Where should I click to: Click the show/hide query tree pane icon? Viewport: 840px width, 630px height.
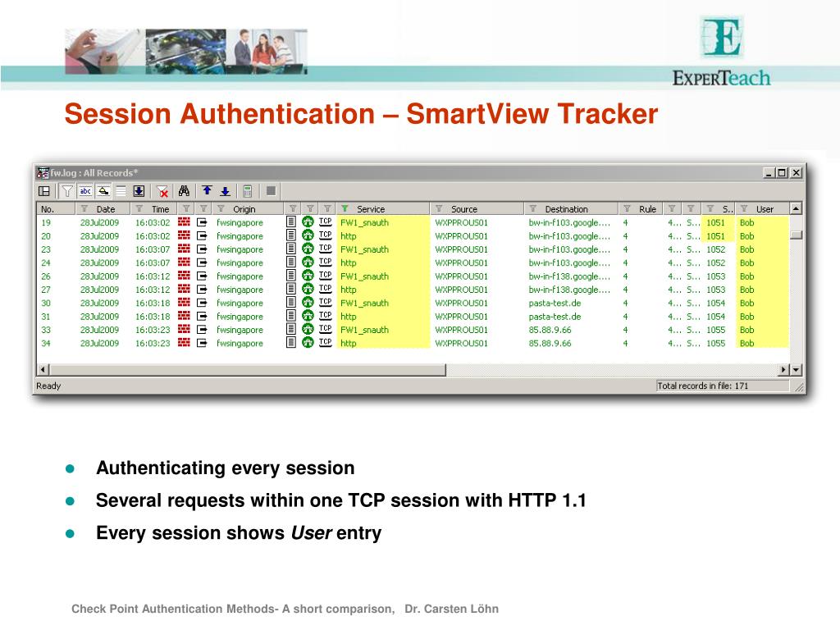pyautogui.click(x=44, y=190)
